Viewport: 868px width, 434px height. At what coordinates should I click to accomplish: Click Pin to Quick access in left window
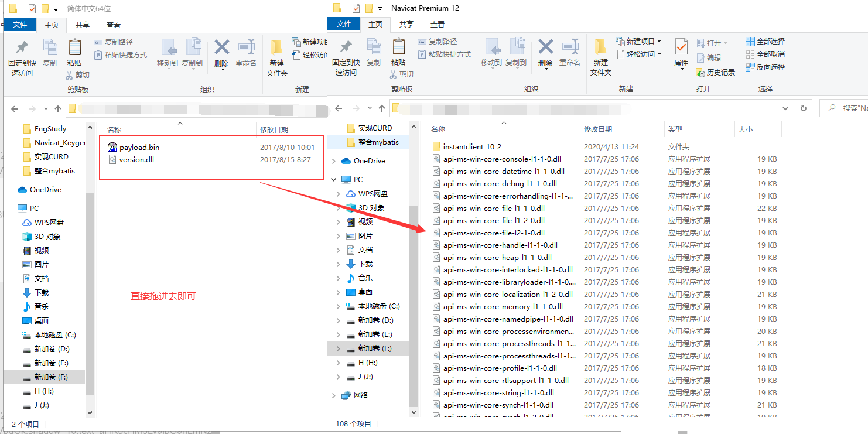(22, 57)
